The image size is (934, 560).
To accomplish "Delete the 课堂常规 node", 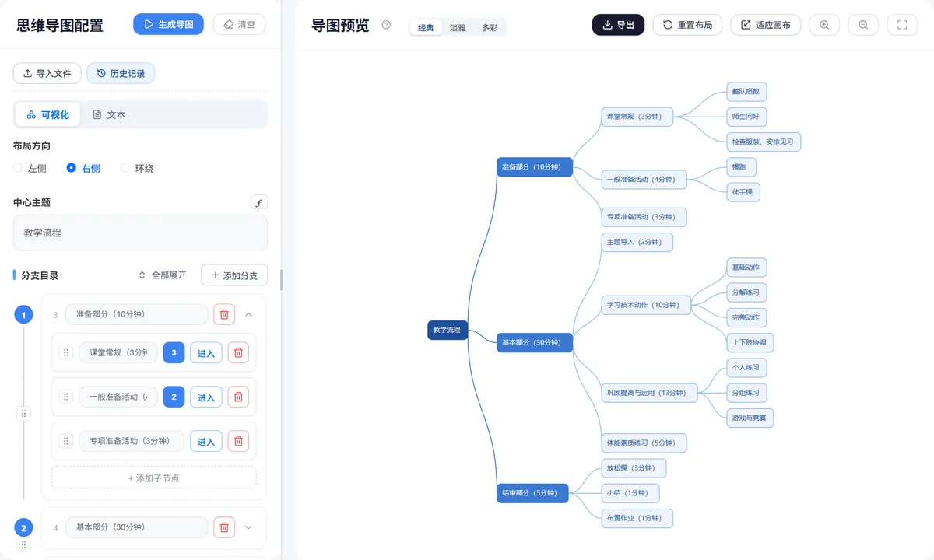I will (x=238, y=352).
